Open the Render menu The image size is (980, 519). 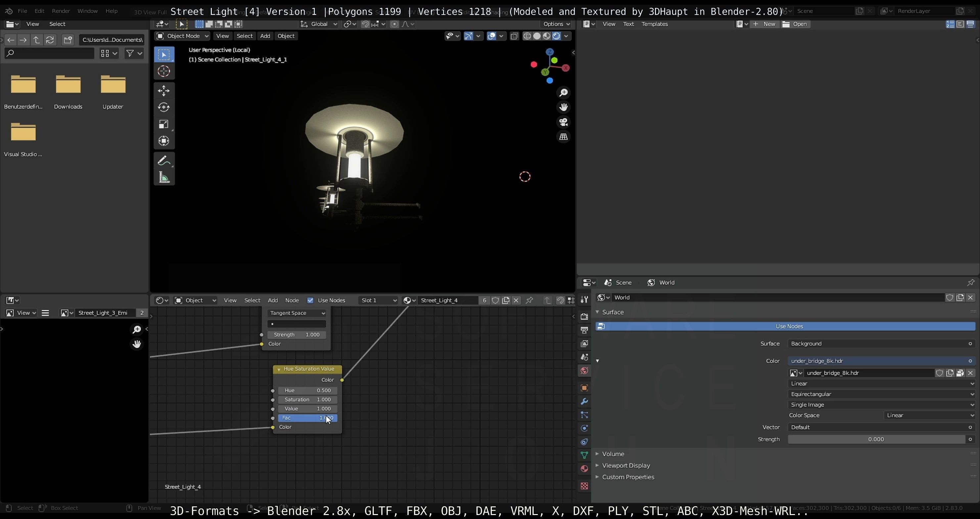[x=61, y=11]
